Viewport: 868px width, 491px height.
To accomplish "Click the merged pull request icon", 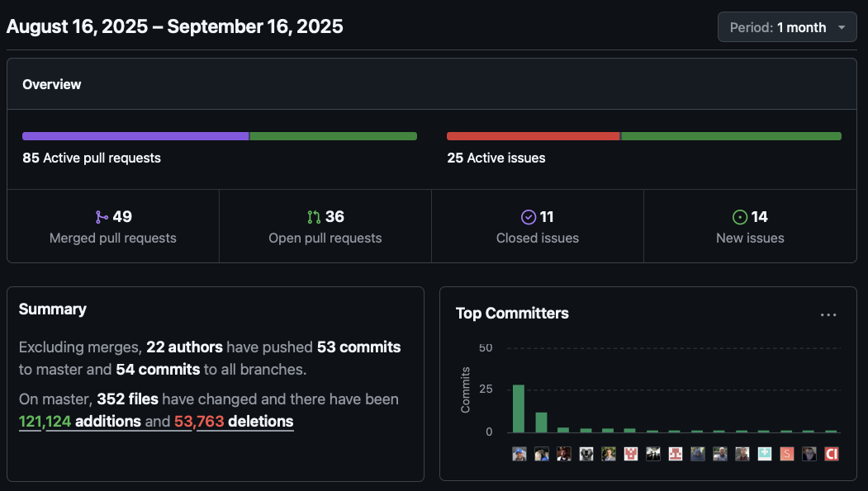I will pos(102,217).
